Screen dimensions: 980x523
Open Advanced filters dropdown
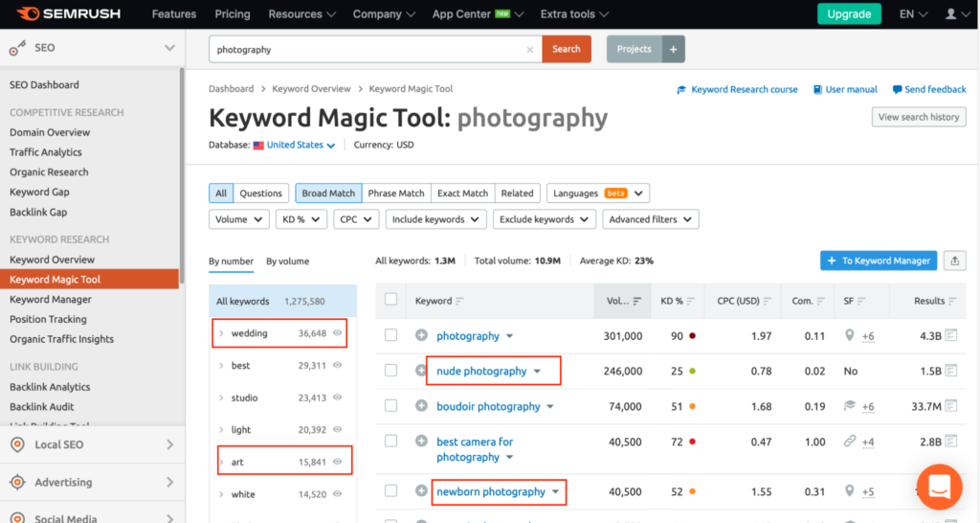651,219
